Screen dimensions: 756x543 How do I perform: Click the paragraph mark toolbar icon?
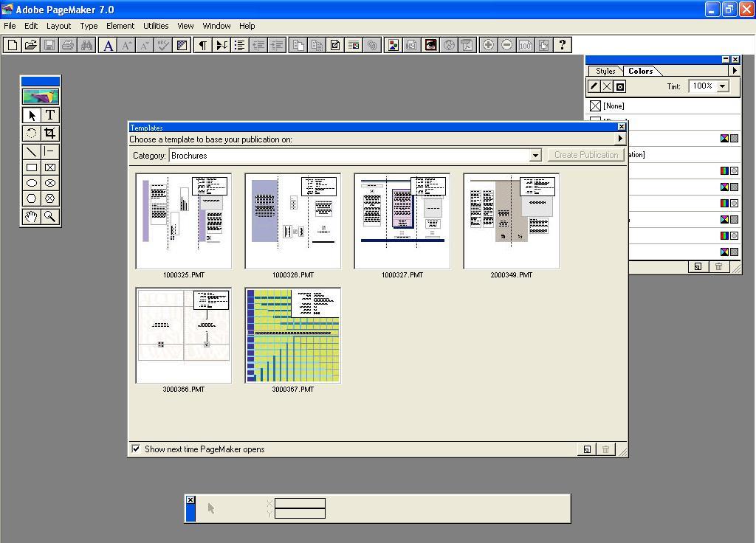point(203,45)
